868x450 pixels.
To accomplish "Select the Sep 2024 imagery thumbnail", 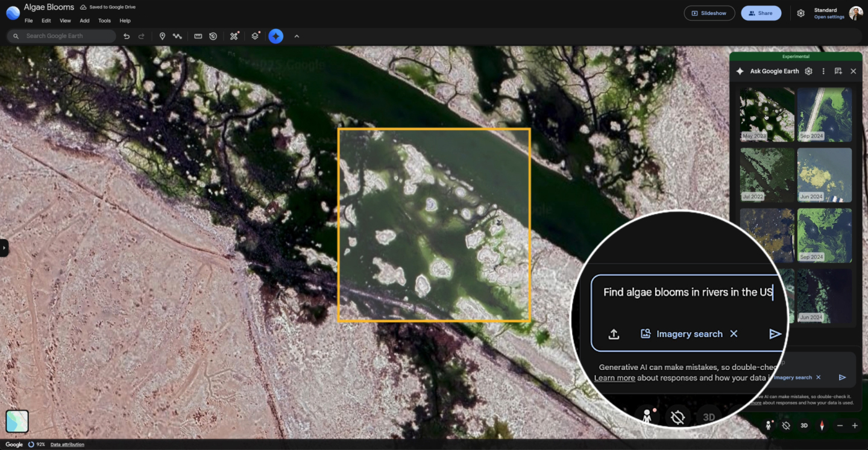I will [825, 114].
